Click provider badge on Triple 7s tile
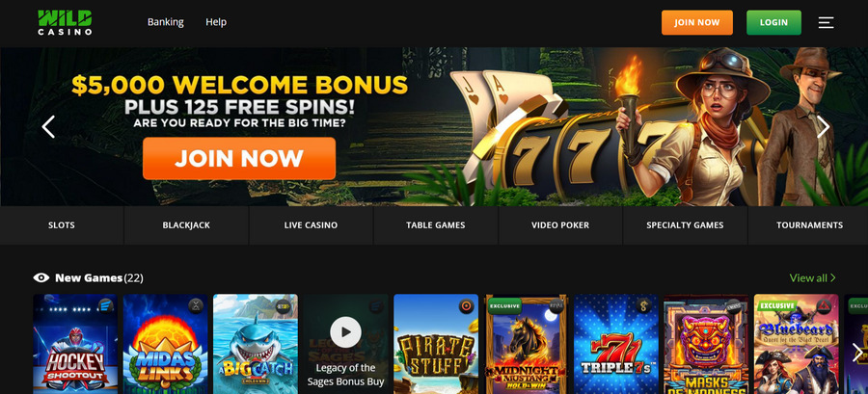 click(644, 305)
